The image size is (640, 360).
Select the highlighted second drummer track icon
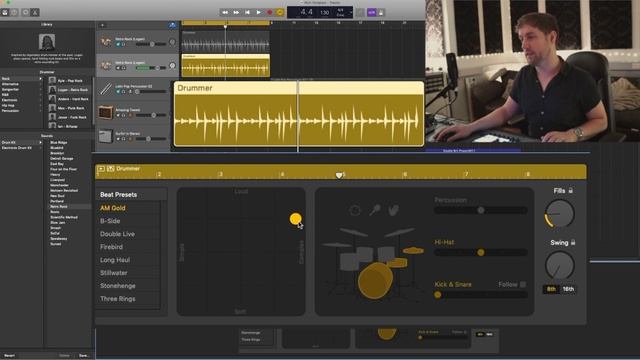106,65
